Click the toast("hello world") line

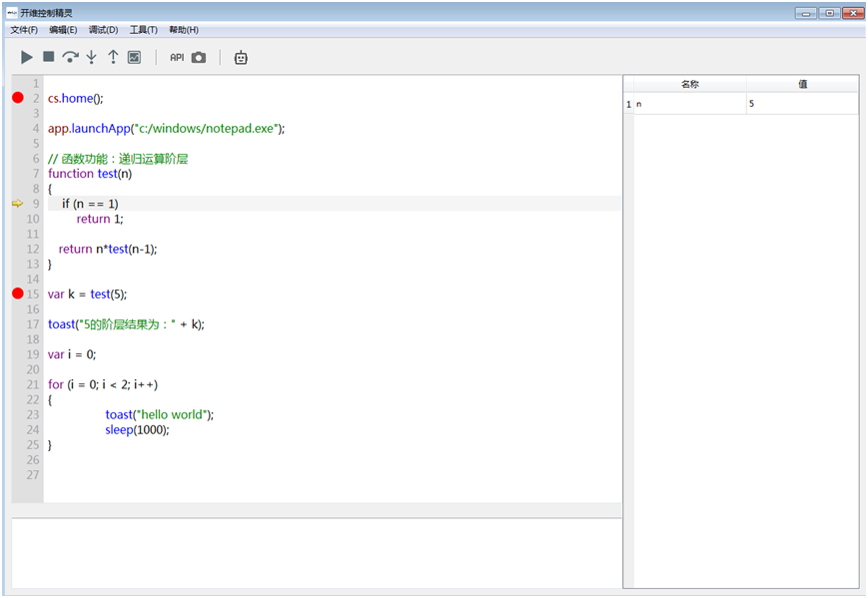(x=160, y=414)
